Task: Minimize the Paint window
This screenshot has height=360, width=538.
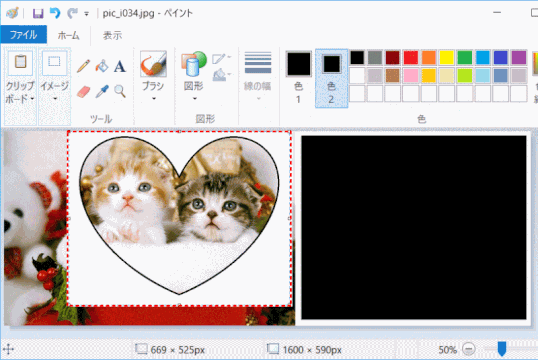Action: click(497, 13)
